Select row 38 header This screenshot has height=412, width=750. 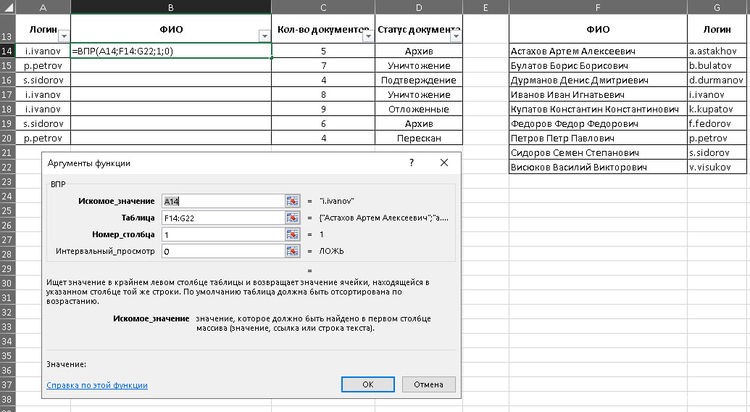point(7,399)
